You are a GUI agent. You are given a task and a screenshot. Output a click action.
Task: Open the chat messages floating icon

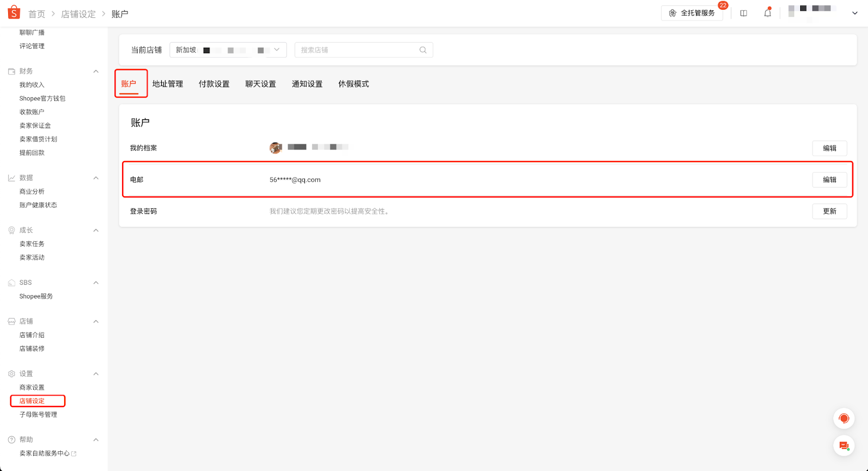point(844,445)
